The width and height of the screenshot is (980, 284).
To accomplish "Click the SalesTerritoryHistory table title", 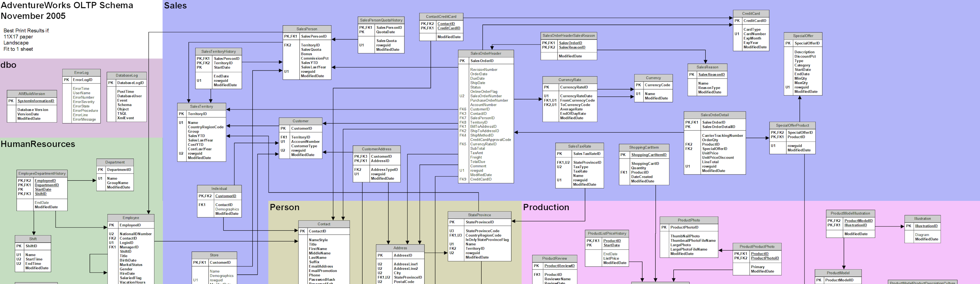I will click(219, 52).
